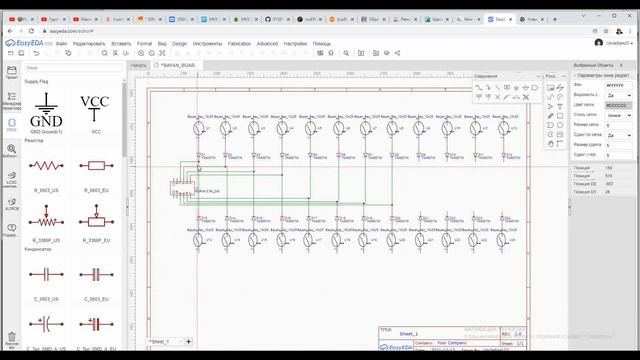640x360 pixels.
Task: Open the Fabrication menu
Action: [x=239, y=44]
